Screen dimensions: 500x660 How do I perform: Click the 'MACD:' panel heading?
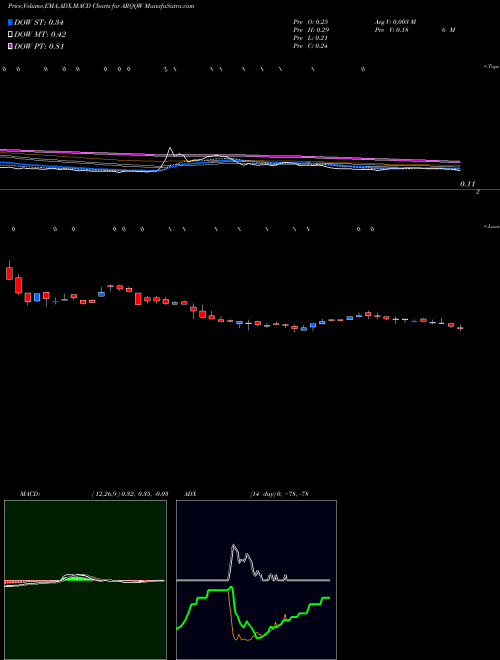pos(30,493)
